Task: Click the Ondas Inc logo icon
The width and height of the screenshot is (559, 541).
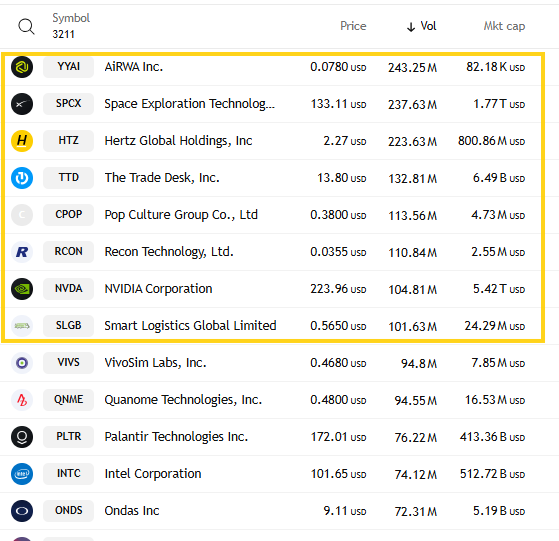Action: tap(22, 511)
